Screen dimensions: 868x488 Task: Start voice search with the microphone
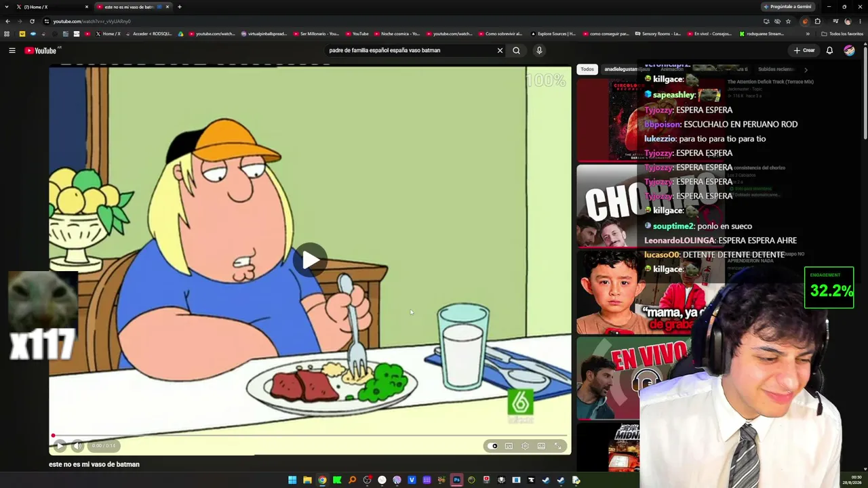(x=539, y=50)
